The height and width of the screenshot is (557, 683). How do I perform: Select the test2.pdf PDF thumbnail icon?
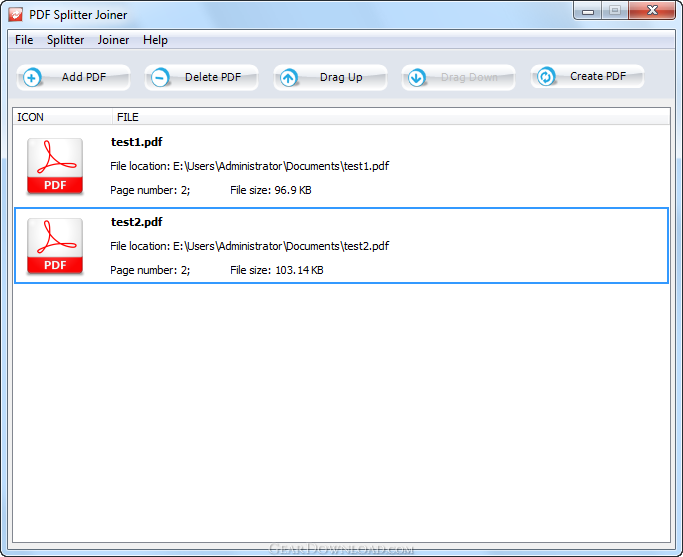(55, 246)
